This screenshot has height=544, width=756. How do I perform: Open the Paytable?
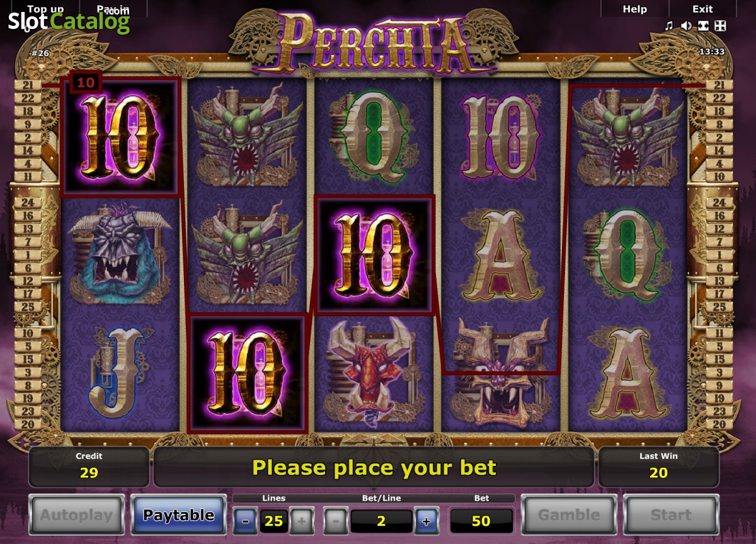(178, 515)
